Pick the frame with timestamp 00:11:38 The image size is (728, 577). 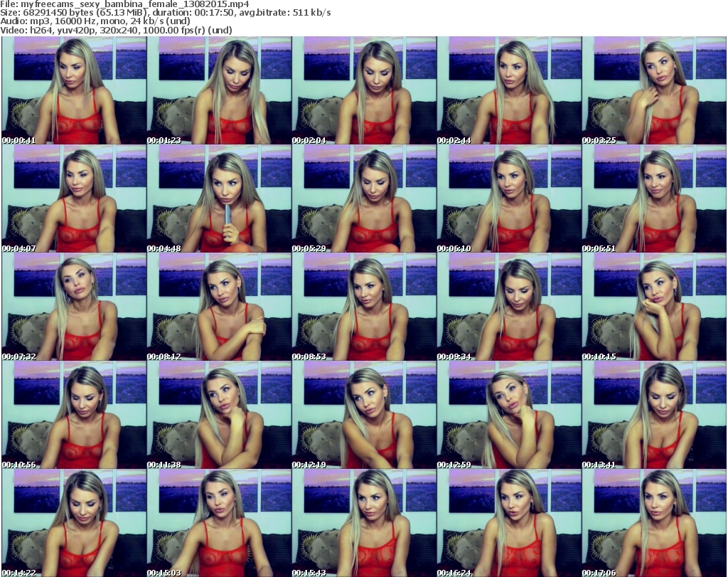(x=219, y=415)
